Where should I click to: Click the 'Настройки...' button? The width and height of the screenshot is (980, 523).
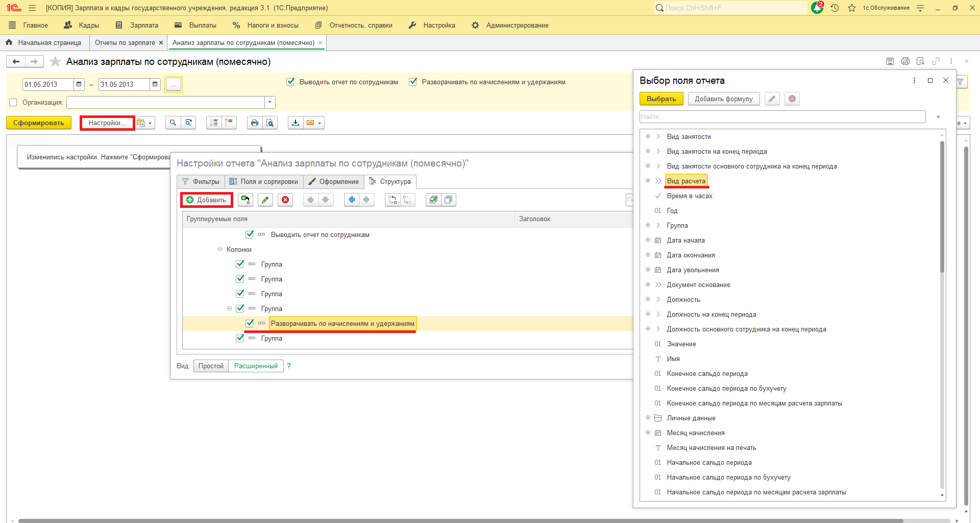[x=107, y=123]
